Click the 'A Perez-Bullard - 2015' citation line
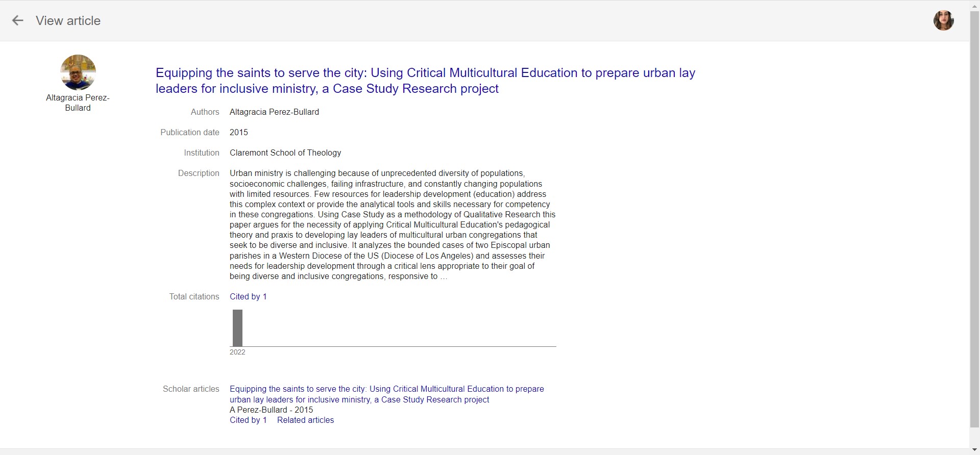The height and width of the screenshot is (455, 980). 271,410
